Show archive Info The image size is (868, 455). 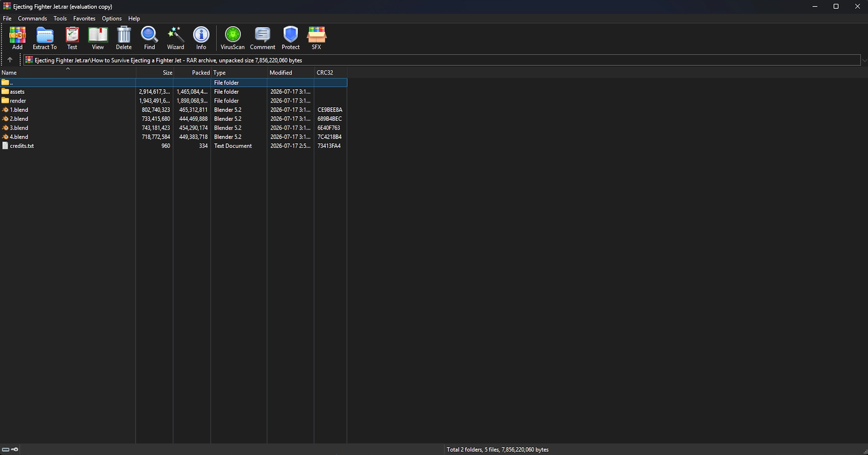[x=201, y=38]
